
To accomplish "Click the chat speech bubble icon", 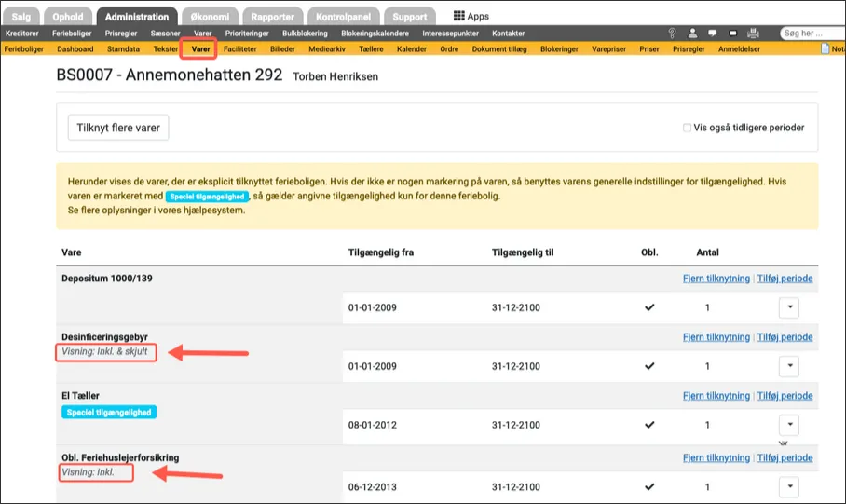I will click(713, 34).
